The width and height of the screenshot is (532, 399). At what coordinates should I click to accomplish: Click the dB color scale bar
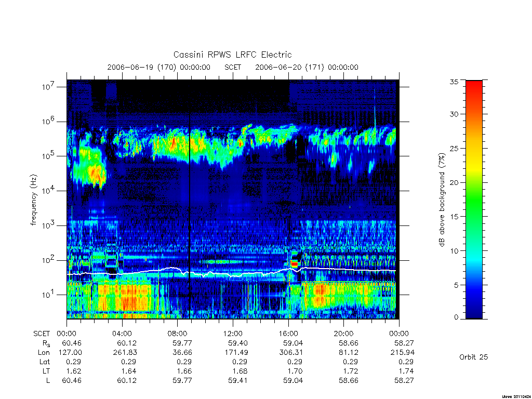click(x=474, y=199)
